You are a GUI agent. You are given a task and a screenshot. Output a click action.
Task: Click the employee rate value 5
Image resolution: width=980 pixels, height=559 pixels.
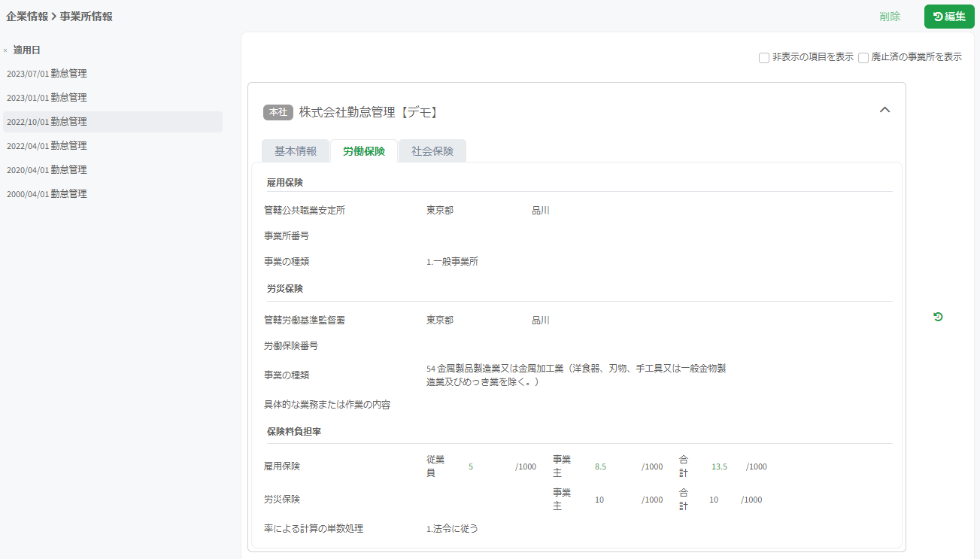click(x=471, y=466)
